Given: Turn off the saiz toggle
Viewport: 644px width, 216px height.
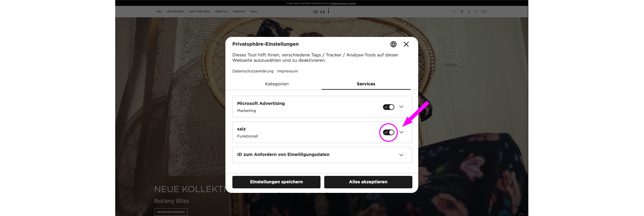Looking at the screenshot, I should [388, 132].
